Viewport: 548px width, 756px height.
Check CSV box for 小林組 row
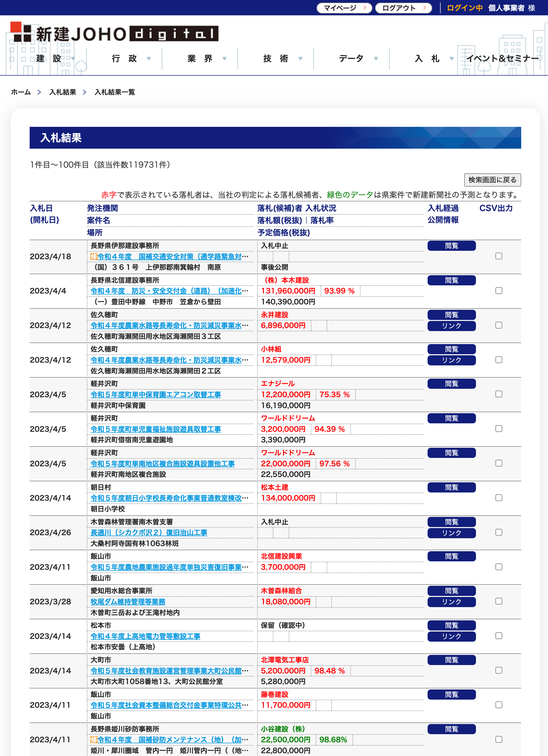(x=499, y=360)
